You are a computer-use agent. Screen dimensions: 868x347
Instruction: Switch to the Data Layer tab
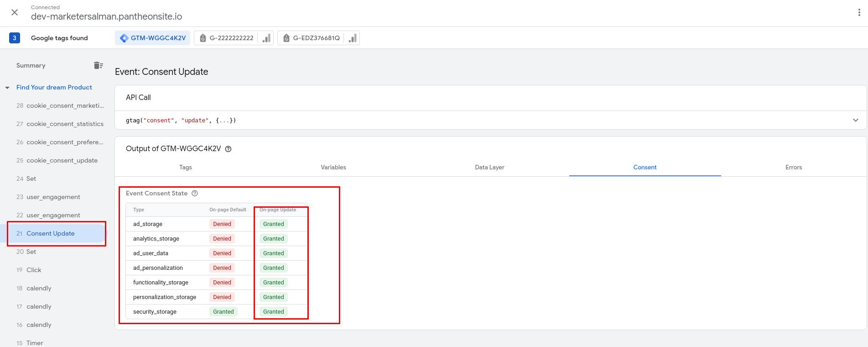pos(489,167)
